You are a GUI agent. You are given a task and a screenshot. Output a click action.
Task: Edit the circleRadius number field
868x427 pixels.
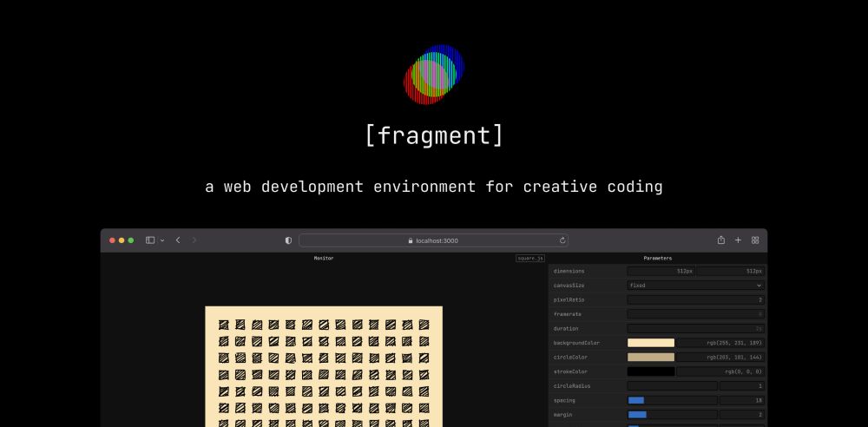[742, 386]
